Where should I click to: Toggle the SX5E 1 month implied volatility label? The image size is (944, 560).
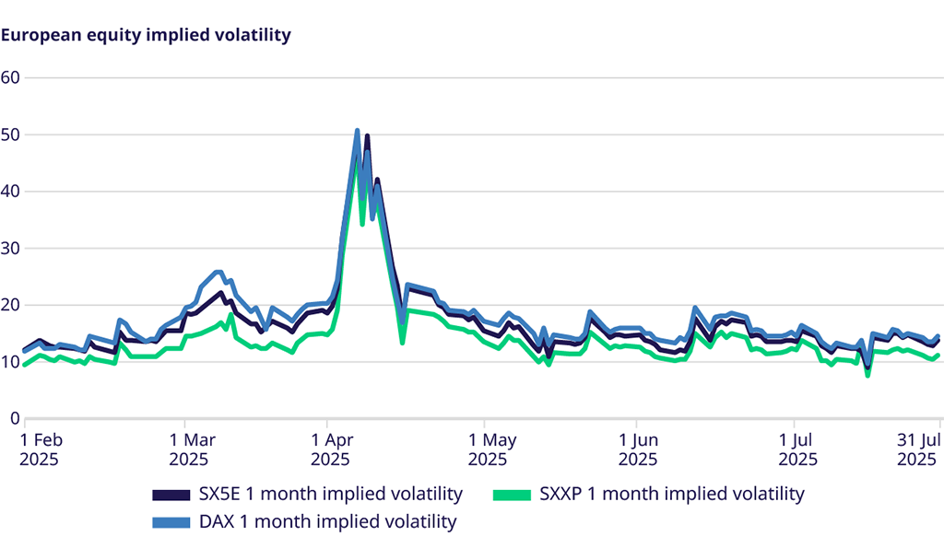click(331, 494)
